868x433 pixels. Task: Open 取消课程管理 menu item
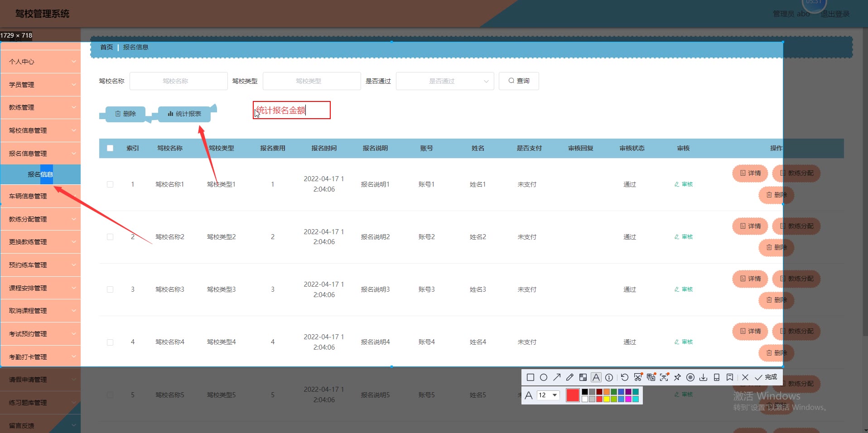pyautogui.click(x=40, y=311)
